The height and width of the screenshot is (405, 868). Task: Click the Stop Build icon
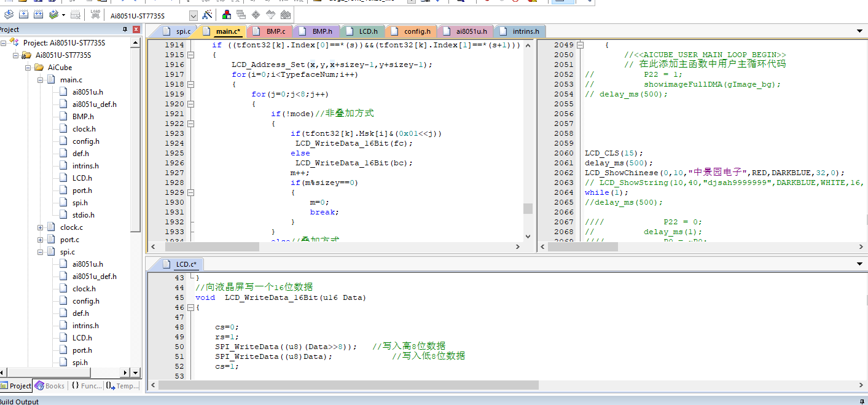point(75,15)
